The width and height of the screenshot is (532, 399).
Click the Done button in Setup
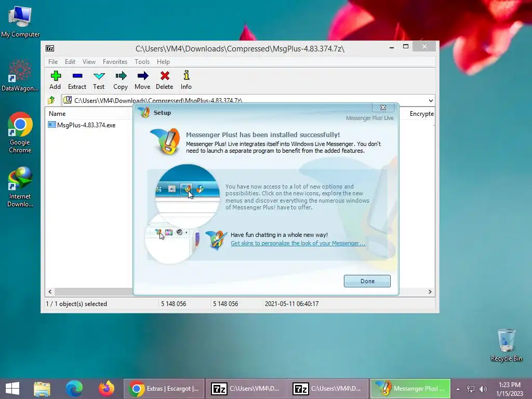(367, 281)
